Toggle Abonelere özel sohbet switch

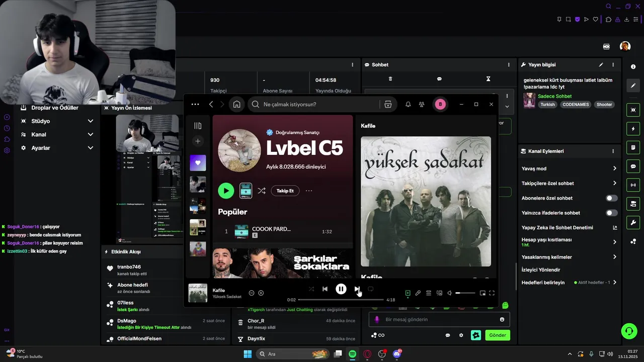pyautogui.click(x=611, y=198)
